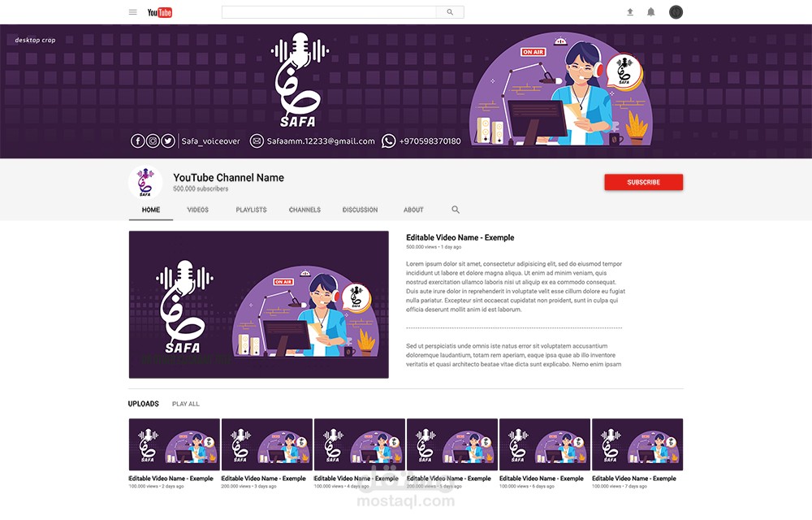The width and height of the screenshot is (812, 520).
Task: Click the +970598370180 phone number
Action: click(430, 141)
